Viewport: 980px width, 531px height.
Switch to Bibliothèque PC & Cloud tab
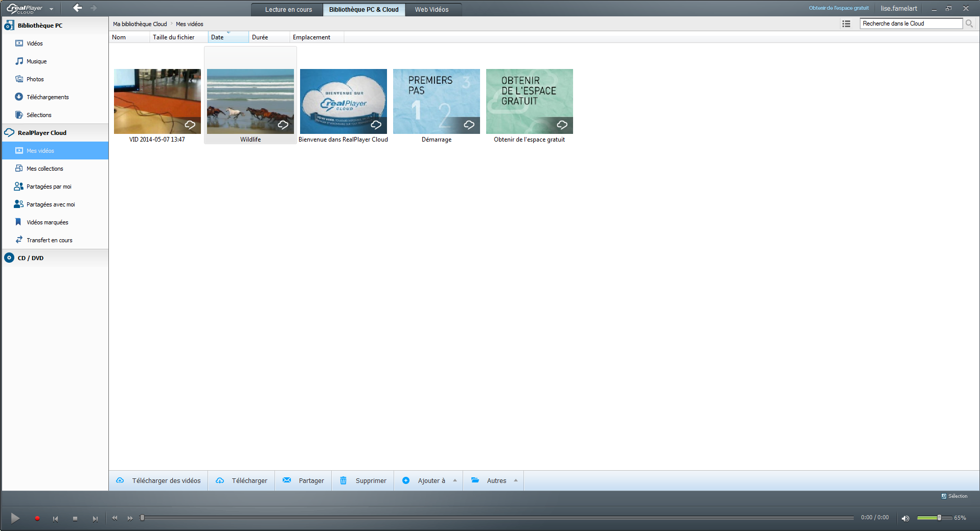[x=364, y=10]
